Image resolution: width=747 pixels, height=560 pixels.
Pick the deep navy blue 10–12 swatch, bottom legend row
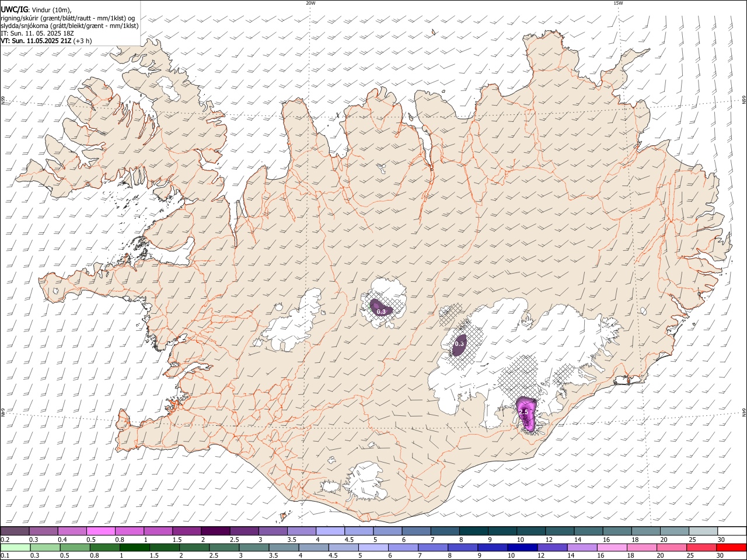coord(522,548)
